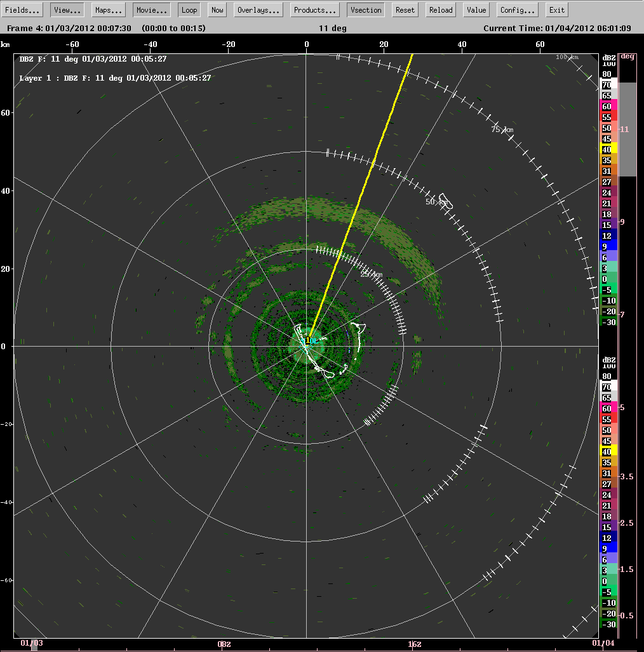Activate Vsection cross-section mode
Screen dimensions: 644x652
[365, 10]
